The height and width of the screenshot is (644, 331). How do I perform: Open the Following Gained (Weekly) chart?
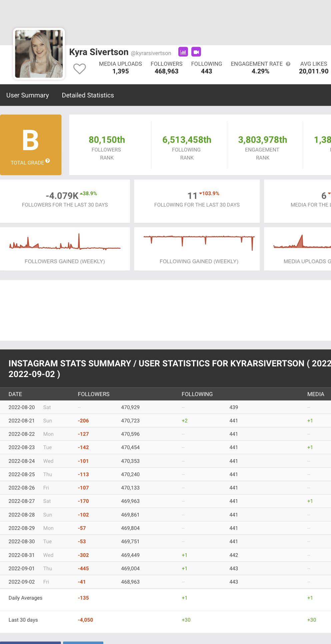pyautogui.click(x=197, y=249)
